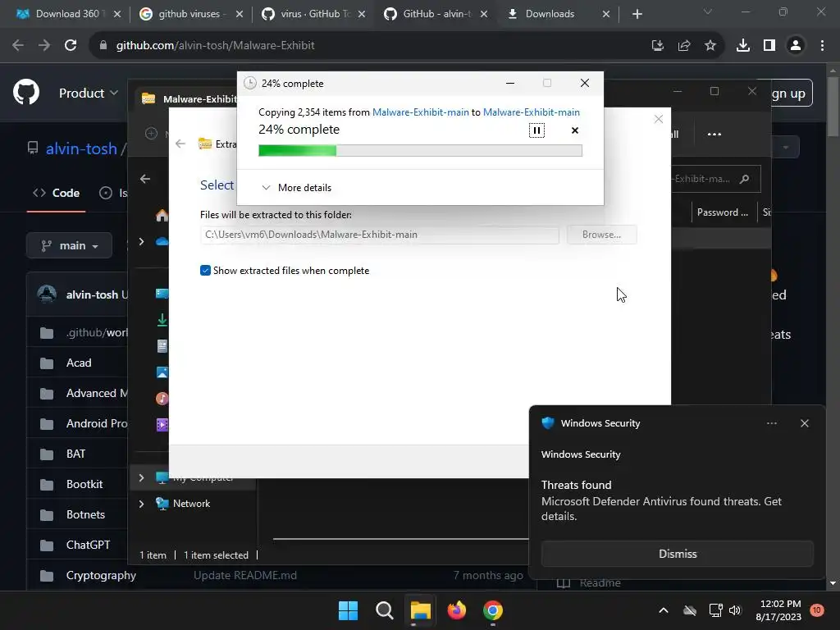Open the Bootkit folder in repository
Viewport: 840px width, 630px height.
[x=84, y=484]
